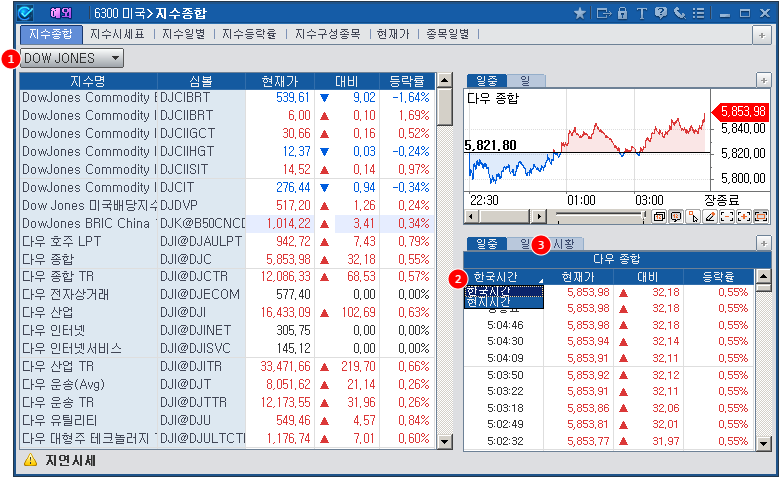Select the chart pencil drawing tool
The height and width of the screenshot is (478, 780).
click(x=710, y=217)
